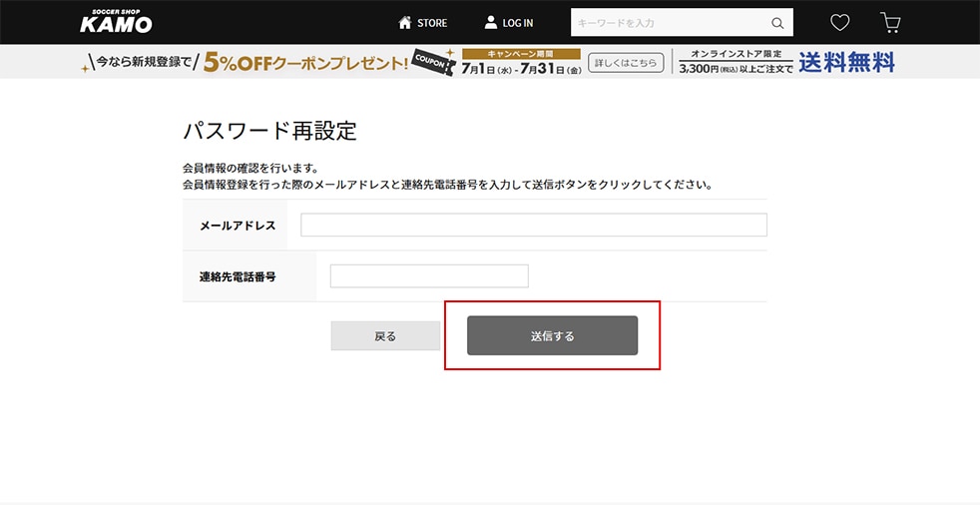Click the 連絡先電話番号 input field
980x505 pixels.
click(428, 276)
